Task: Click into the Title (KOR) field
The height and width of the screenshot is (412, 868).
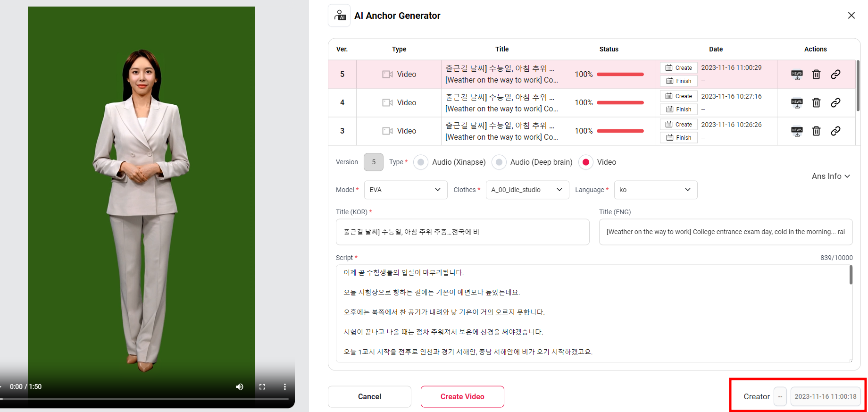Action: click(462, 232)
